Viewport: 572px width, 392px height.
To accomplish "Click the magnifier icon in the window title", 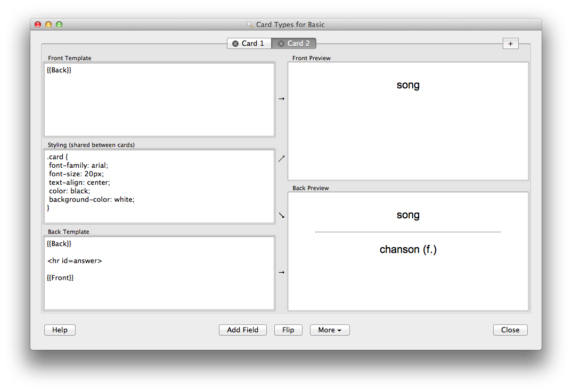I will point(249,24).
